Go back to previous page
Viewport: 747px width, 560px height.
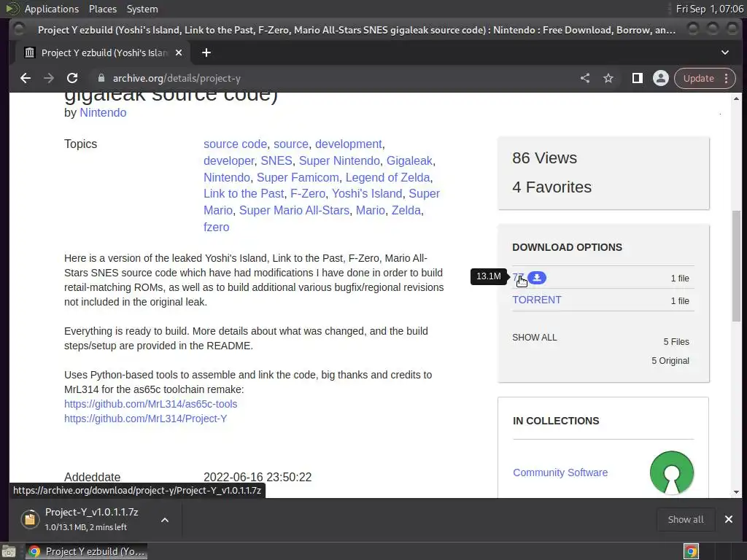pos(26,78)
